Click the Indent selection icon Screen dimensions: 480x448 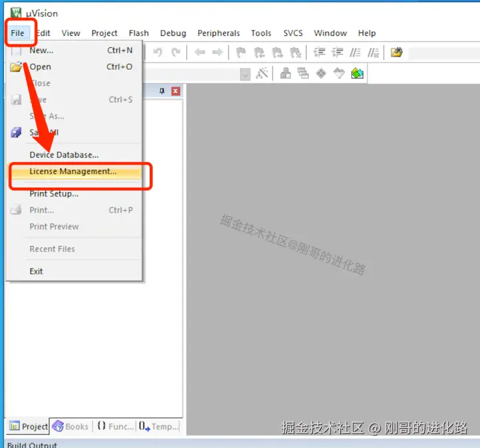(x=319, y=53)
